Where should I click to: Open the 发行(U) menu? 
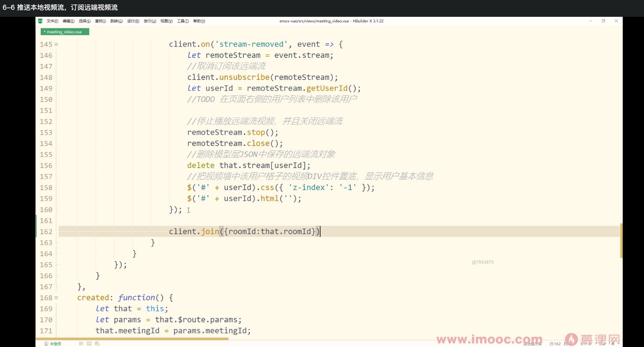150,21
